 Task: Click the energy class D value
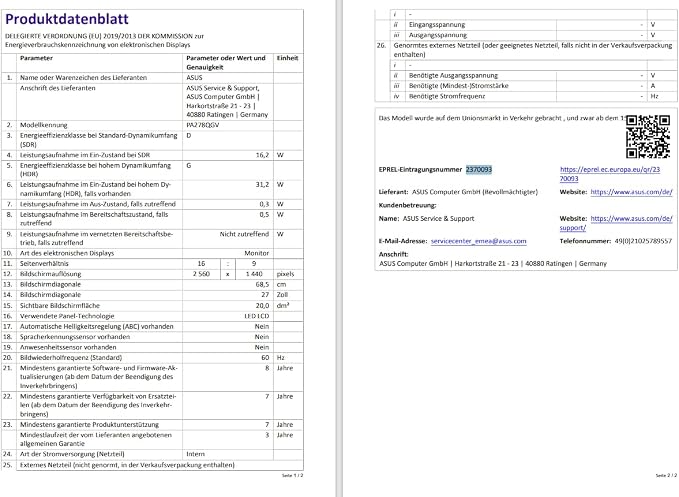pyautogui.click(x=189, y=136)
